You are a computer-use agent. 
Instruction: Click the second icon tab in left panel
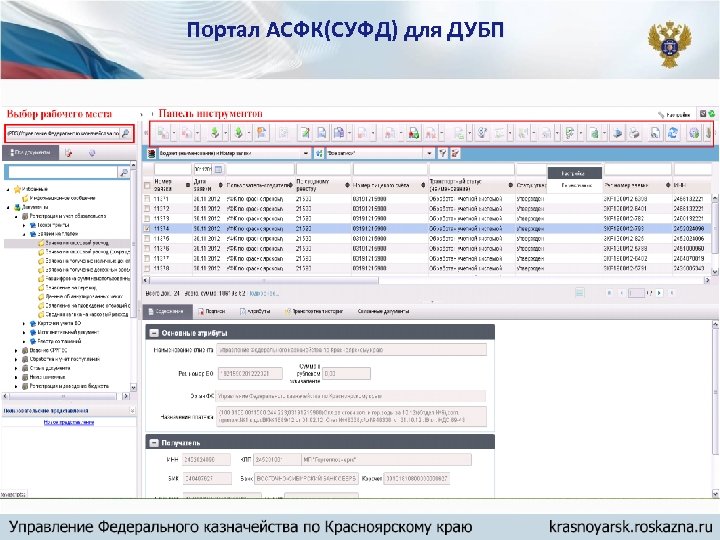coord(69,153)
